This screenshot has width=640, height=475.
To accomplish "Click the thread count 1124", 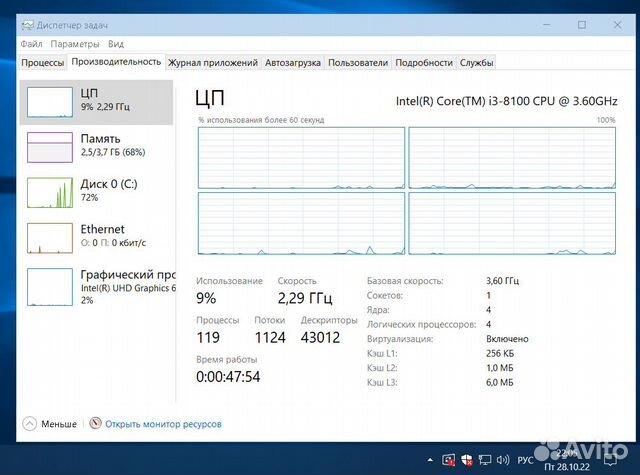I will 270,337.
